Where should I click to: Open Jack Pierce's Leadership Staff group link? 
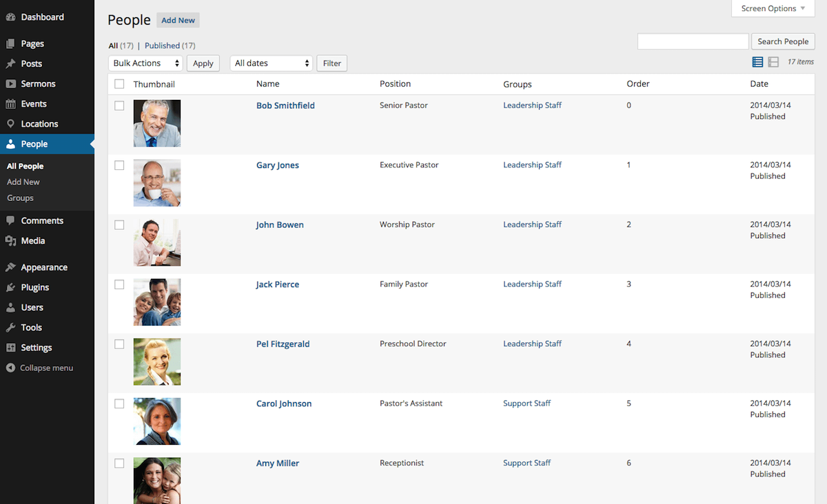pos(533,284)
